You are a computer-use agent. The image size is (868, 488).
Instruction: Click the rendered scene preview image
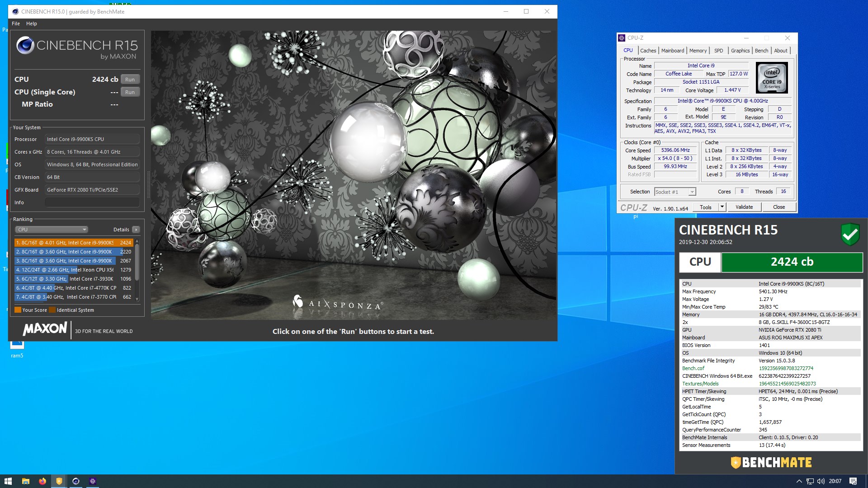coord(354,175)
